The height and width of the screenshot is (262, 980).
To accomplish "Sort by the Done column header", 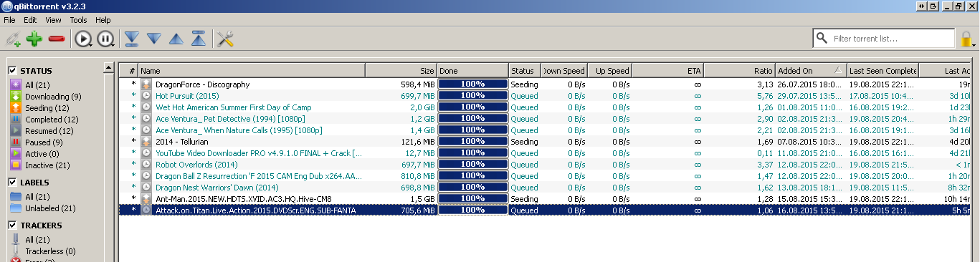I will [x=473, y=71].
